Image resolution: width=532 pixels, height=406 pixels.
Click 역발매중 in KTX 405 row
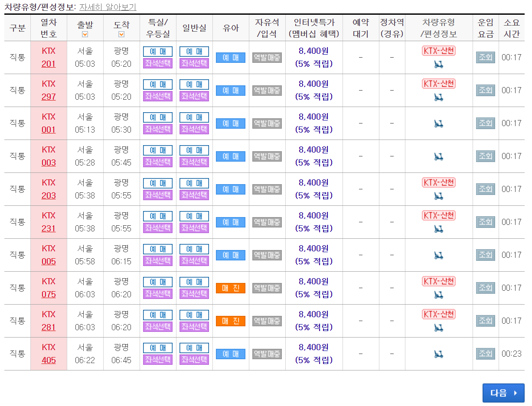click(x=267, y=354)
